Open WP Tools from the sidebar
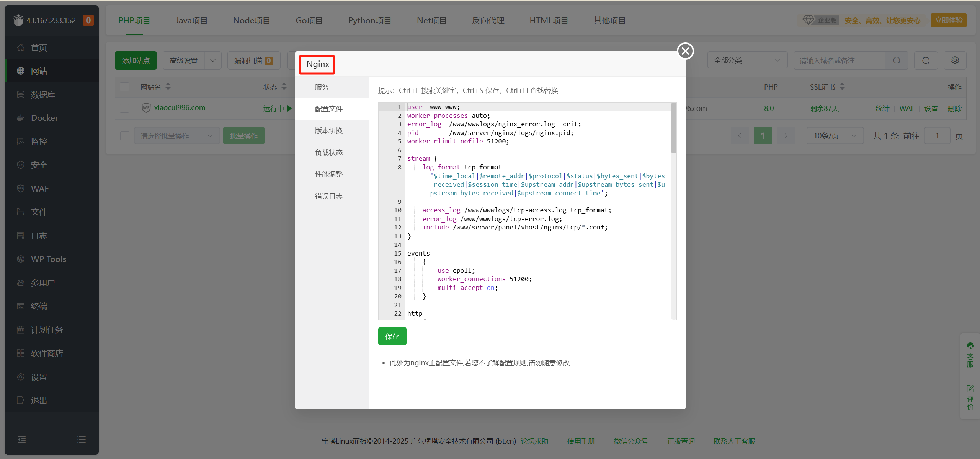This screenshot has width=980, height=459. (48, 259)
